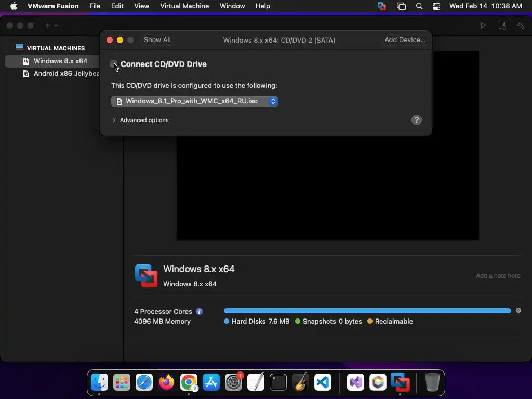Screen dimensions: 532x399
Task: Open Spotlight search in menu bar
Action: tap(419, 6)
